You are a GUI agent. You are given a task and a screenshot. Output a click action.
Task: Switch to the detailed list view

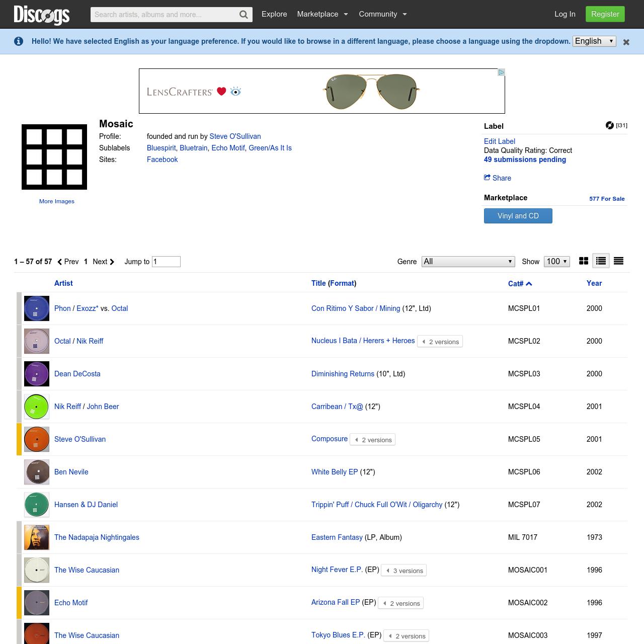pyautogui.click(x=601, y=261)
